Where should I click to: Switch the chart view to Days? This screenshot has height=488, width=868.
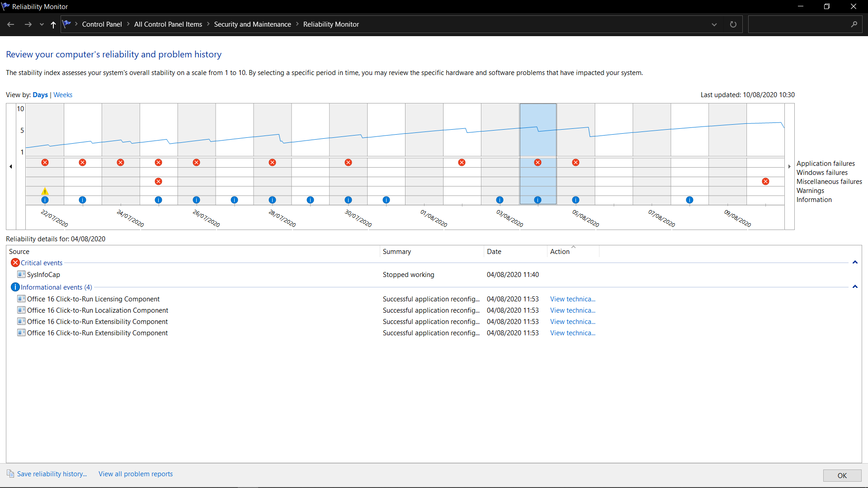click(40, 95)
